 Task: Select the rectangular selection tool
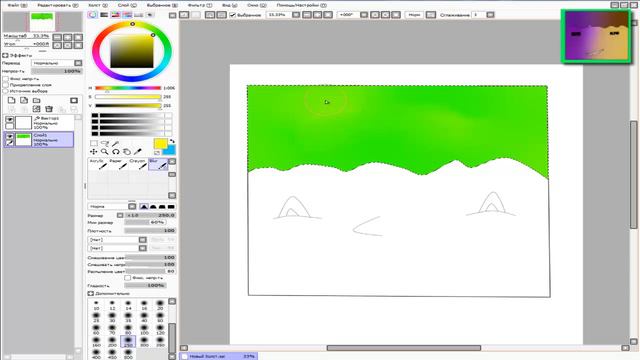pos(94,143)
